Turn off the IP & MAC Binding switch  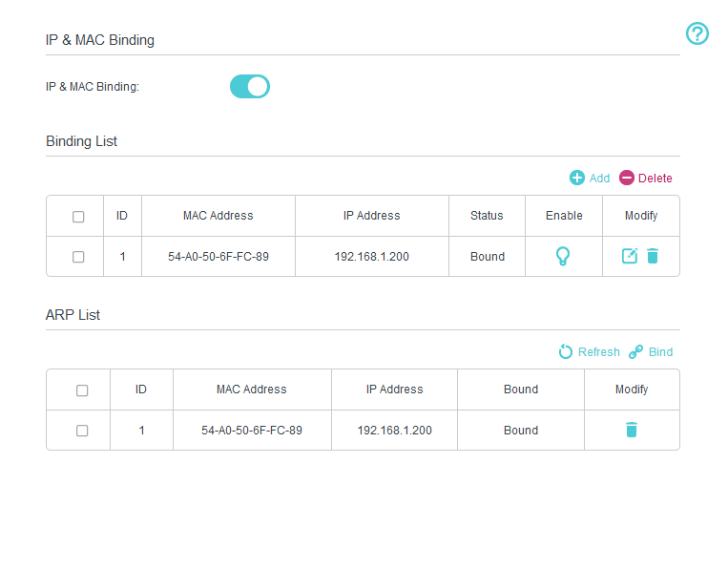coord(250,86)
